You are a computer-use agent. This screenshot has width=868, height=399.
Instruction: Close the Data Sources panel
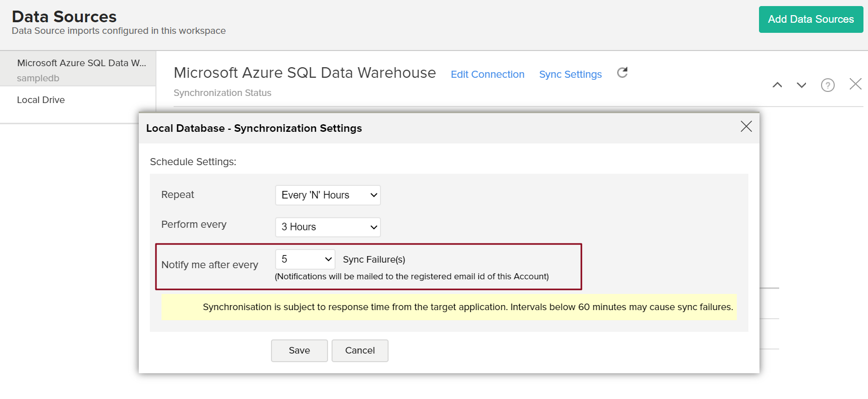click(x=855, y=84)
